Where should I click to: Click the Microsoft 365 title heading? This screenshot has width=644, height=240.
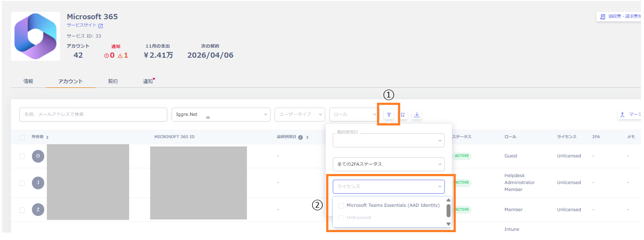(x=92, y=17)
